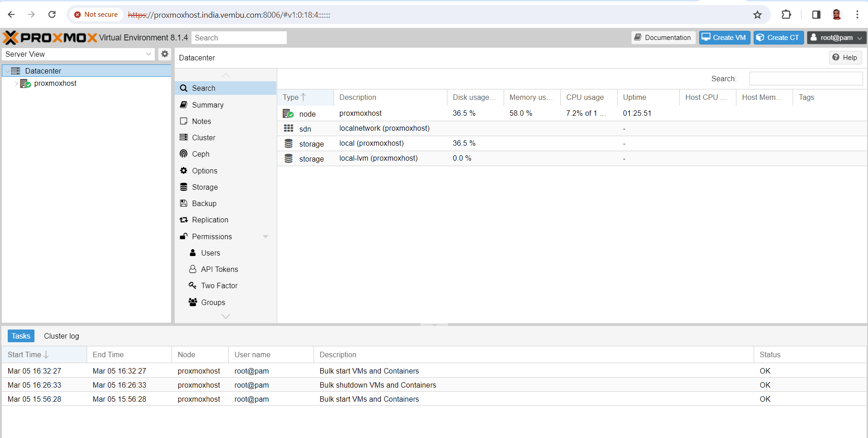This screenshot has height=438, width=868.
Task: Go back in the browser
Action: coord(11,15)
